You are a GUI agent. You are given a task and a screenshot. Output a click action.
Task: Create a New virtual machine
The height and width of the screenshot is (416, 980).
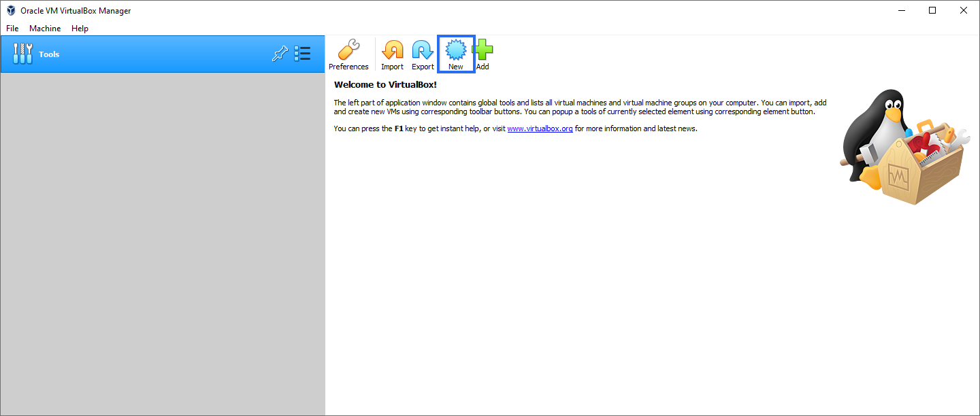[x=455, y=54]
